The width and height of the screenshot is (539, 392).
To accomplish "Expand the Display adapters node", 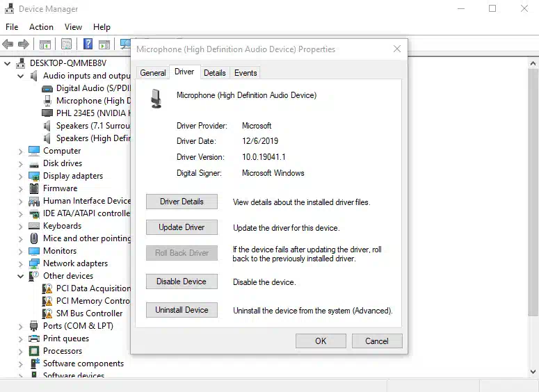I will [x=21, y=177].
